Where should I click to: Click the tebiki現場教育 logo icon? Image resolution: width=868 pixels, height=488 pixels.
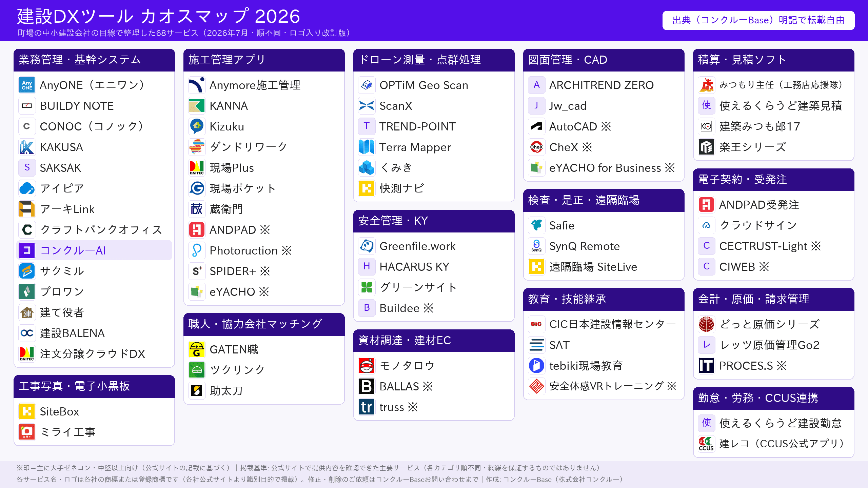(536, 366)
